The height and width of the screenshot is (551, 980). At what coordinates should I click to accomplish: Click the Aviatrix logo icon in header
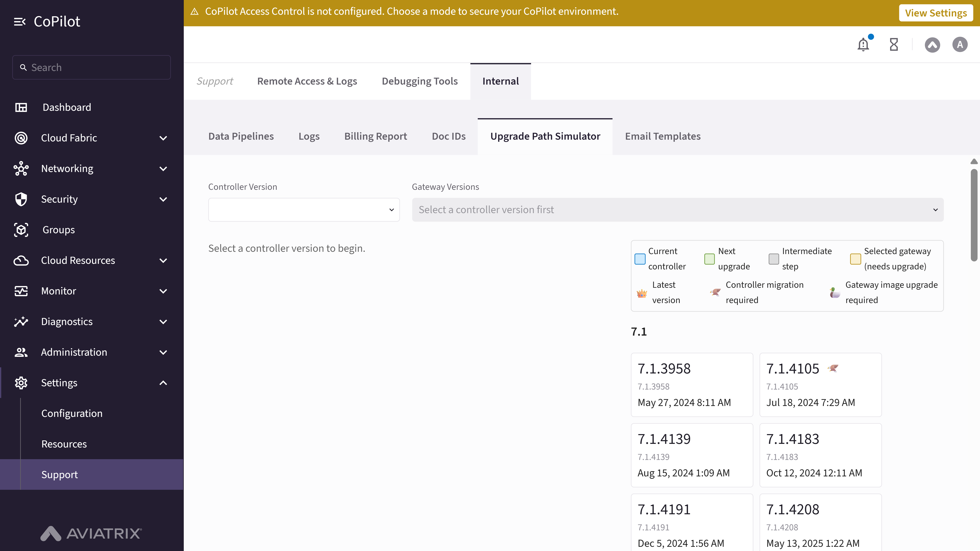pyautogui.click(x=932, y=45)
